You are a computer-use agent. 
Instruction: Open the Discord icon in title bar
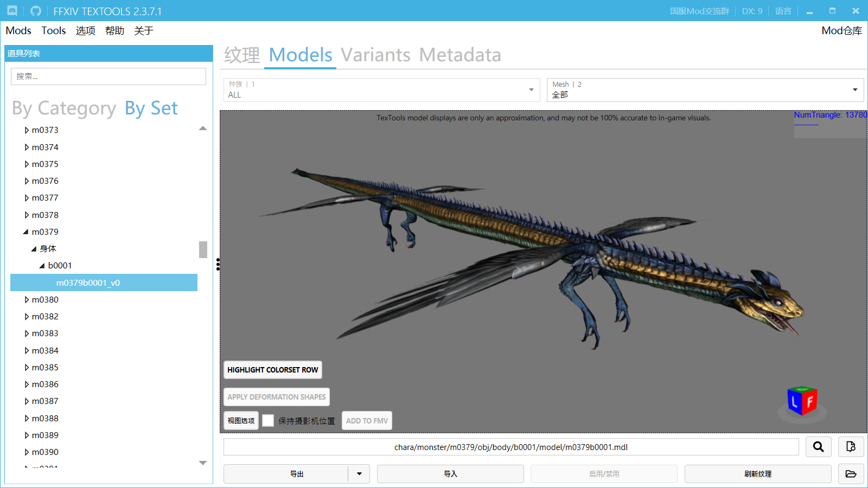12,11
